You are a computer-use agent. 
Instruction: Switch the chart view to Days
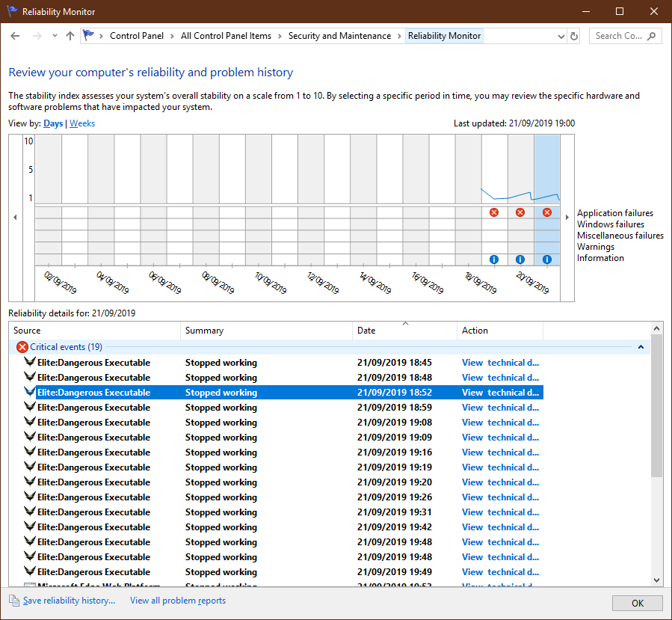click(x=53, y=123)
